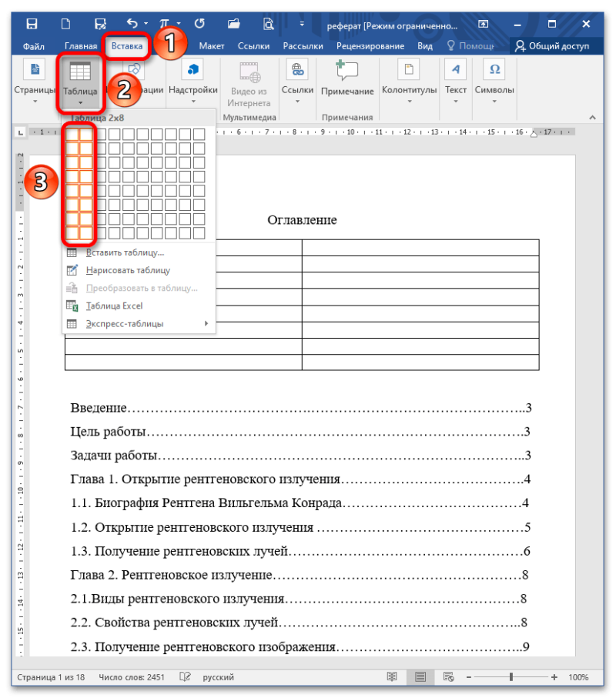Click the zoom slider handle

pyautogui.click(x=511, y=676)
